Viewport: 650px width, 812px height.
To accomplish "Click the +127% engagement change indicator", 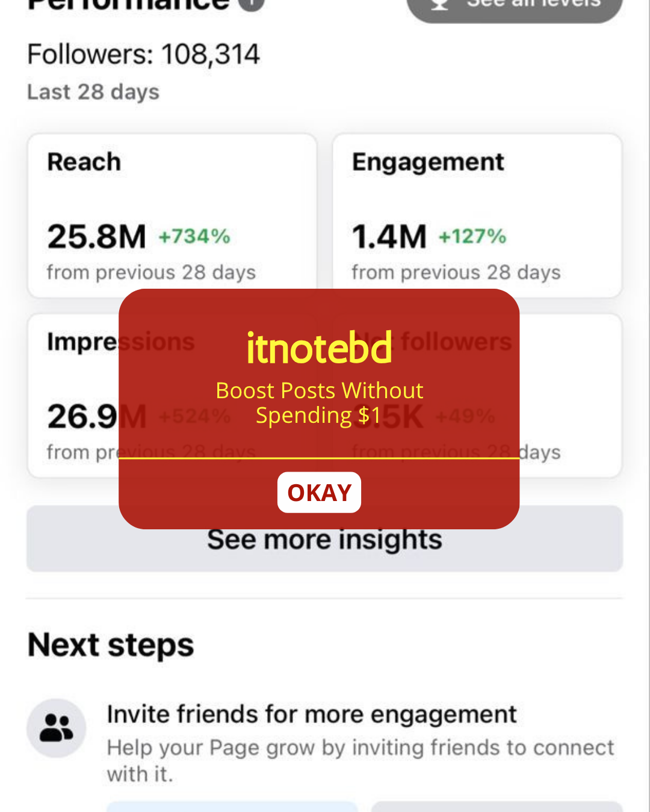I will point(472,236).
